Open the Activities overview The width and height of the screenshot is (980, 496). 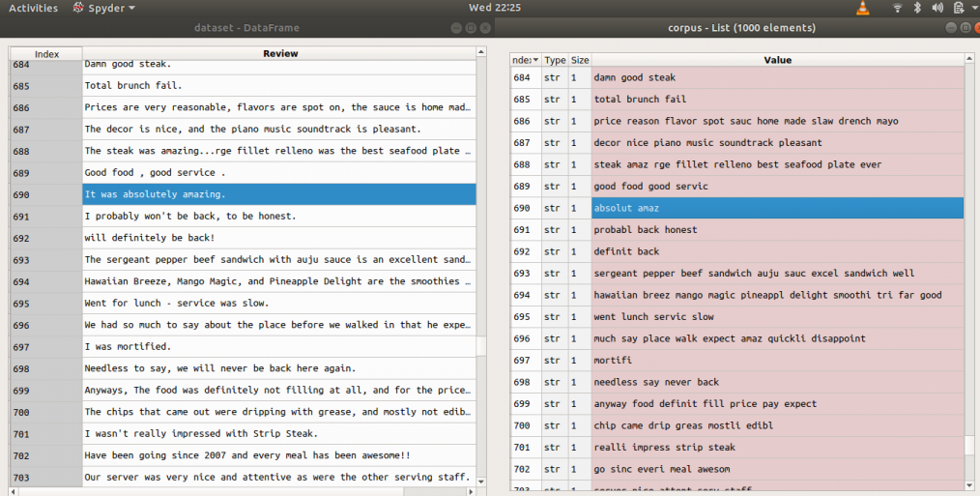pos(33,8)
